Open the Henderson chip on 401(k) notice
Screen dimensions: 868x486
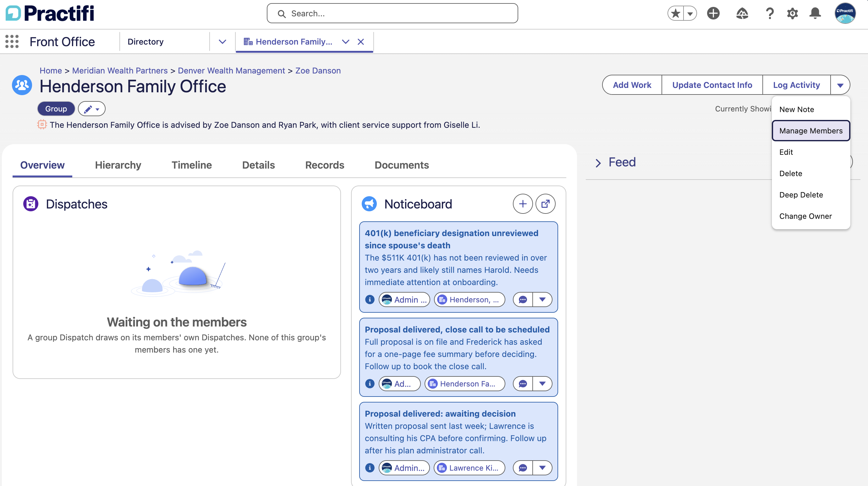point(470,300)
